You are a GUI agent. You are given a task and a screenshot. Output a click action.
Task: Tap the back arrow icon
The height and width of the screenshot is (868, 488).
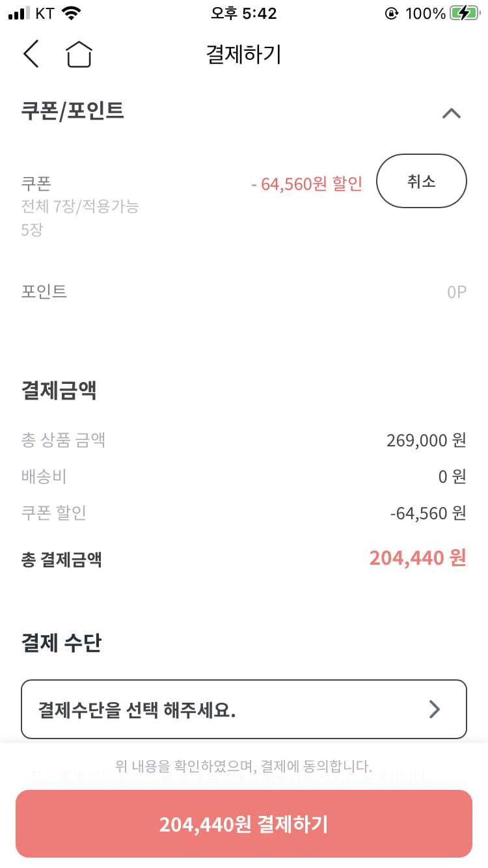click(x=31, y=53)
